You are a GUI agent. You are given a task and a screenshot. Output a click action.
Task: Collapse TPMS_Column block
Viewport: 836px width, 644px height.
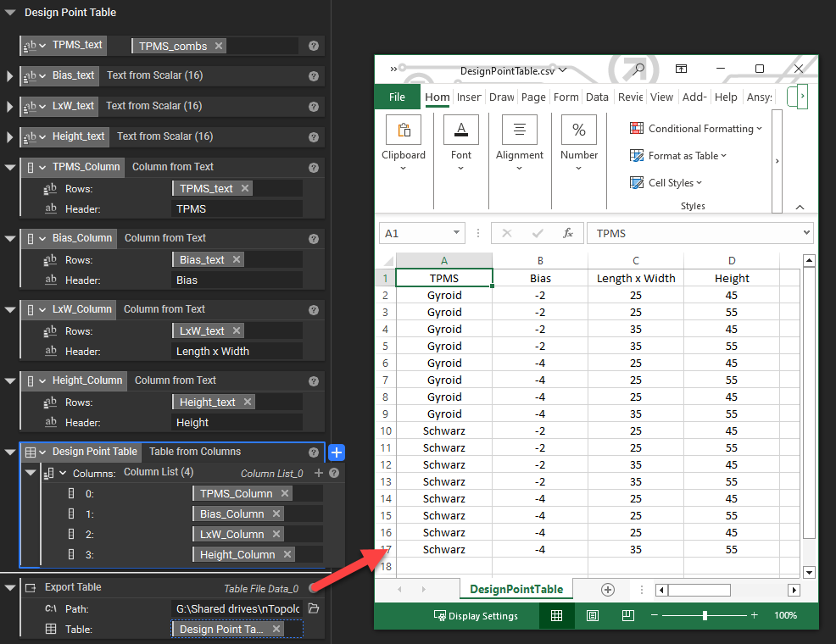pos(9,167)
